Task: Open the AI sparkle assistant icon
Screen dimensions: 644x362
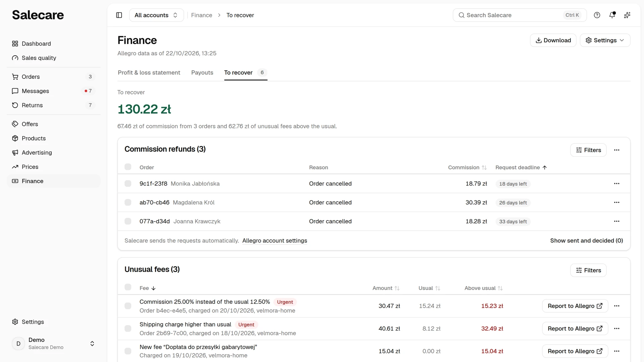Action: click(x=627, y=15)
